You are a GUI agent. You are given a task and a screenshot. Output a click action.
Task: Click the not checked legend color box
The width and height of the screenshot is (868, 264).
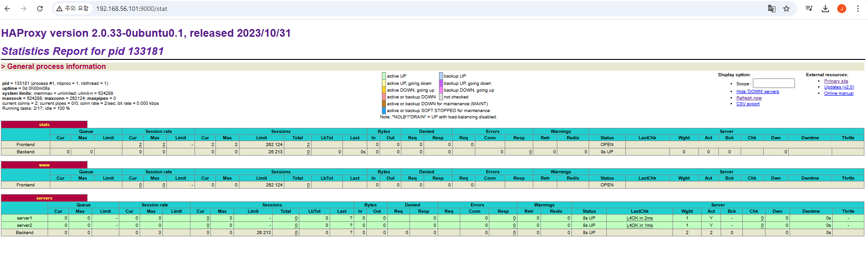pyautogui.click(x=441, y=97)
